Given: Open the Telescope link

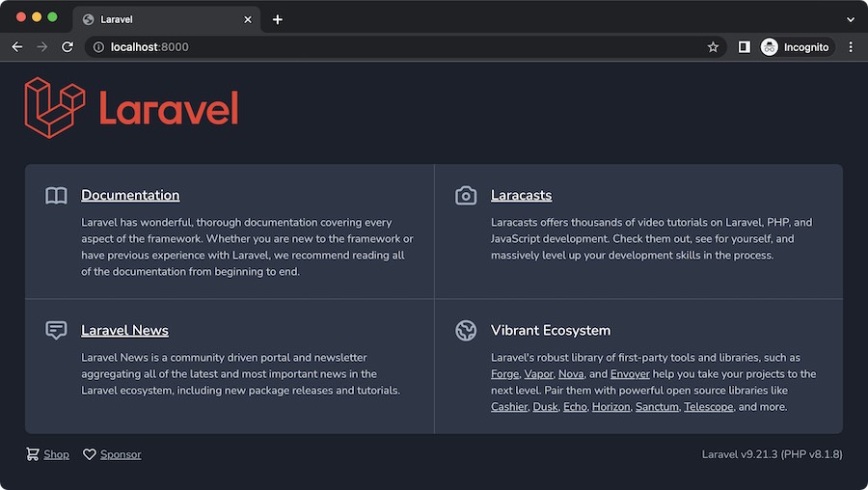Looking at the screenshot, I should [x=709, y=406].
